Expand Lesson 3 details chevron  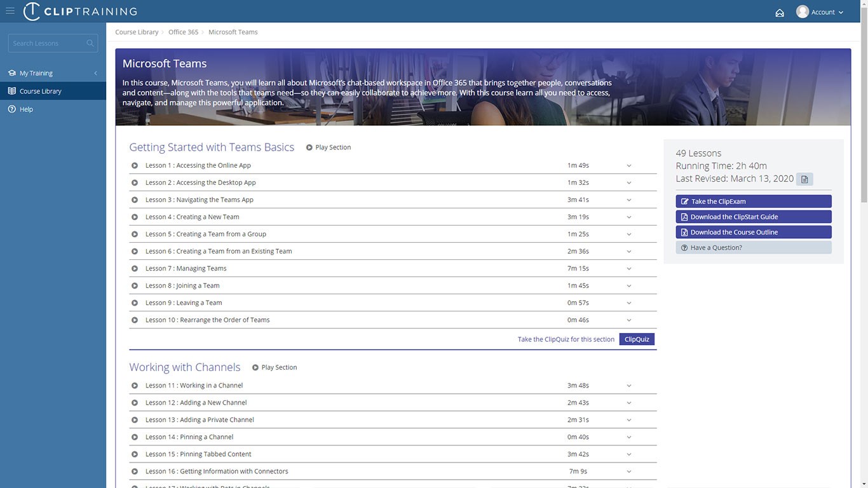pyautogui.click(x=629, y=200)
